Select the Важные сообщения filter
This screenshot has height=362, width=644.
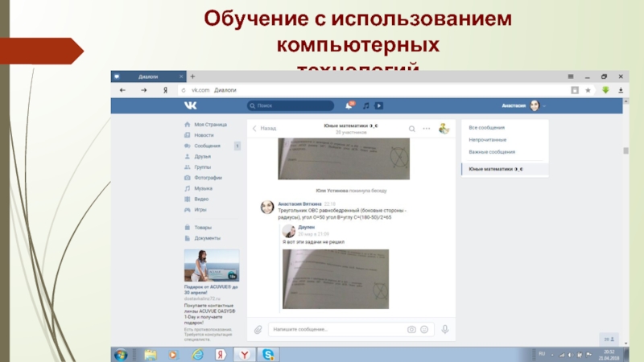pyautogui.click(x=491, y=152)
